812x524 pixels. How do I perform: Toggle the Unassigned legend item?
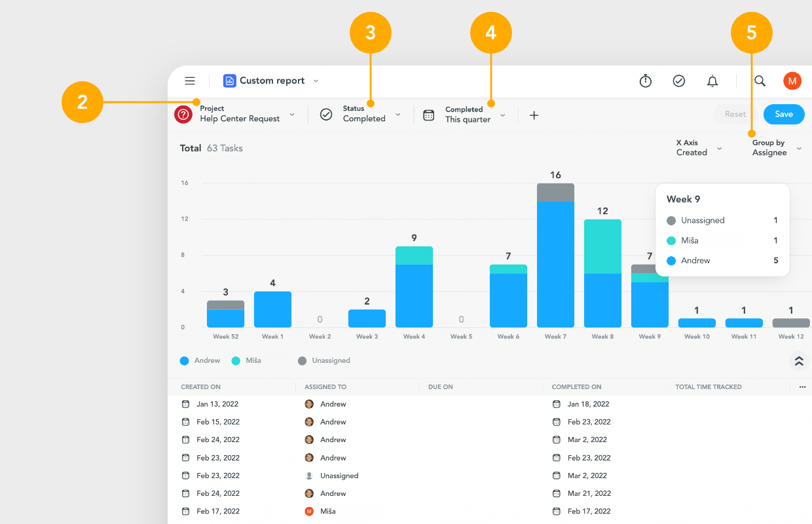pyautogui.click(x=324, y=360)
